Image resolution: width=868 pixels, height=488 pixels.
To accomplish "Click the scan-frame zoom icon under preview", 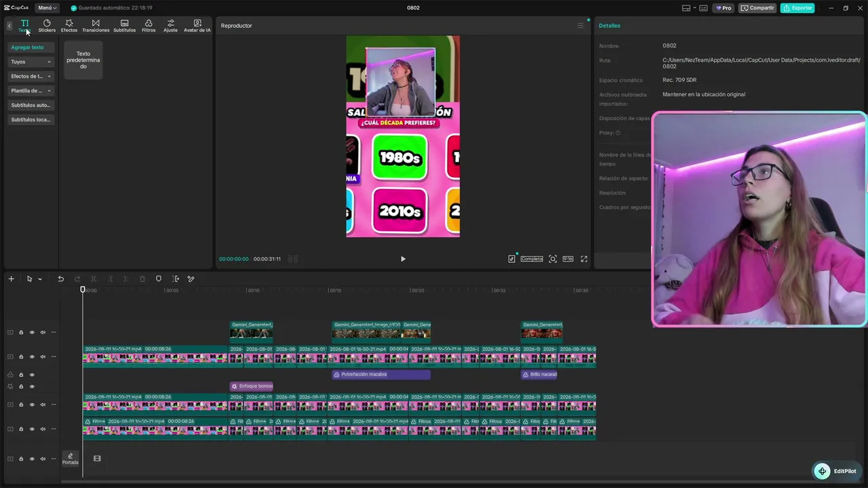I will [x=553, y=259].
